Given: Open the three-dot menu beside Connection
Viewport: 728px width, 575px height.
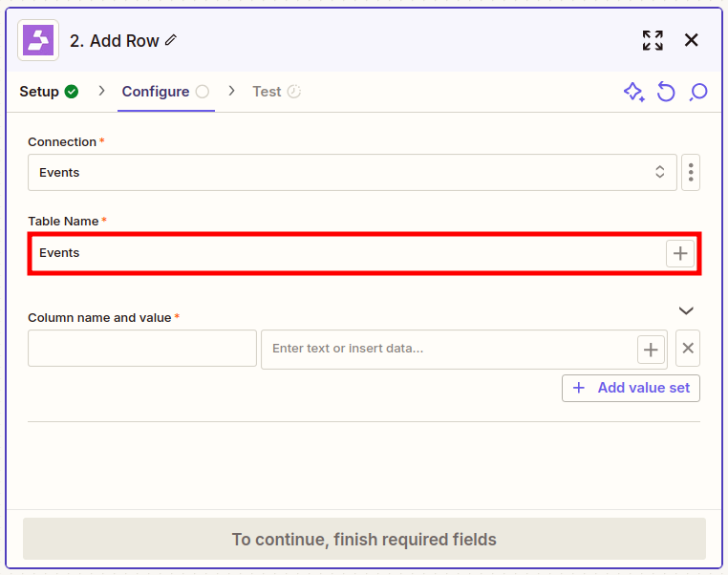Looking at the screenshot, I should [x=691, y=172].
